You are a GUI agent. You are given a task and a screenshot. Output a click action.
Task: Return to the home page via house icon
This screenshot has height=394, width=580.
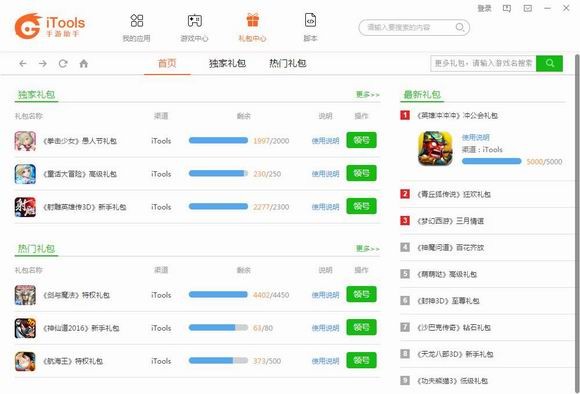[84, 64]
